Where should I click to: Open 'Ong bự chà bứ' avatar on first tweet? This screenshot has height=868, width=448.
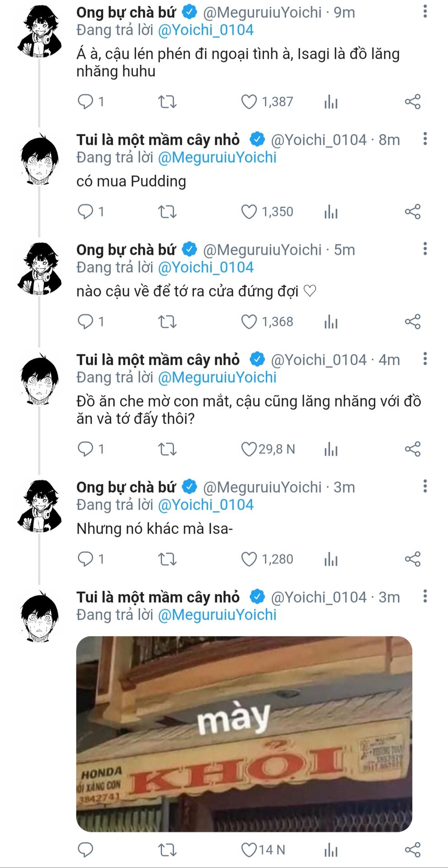click(x=40, y=32)
